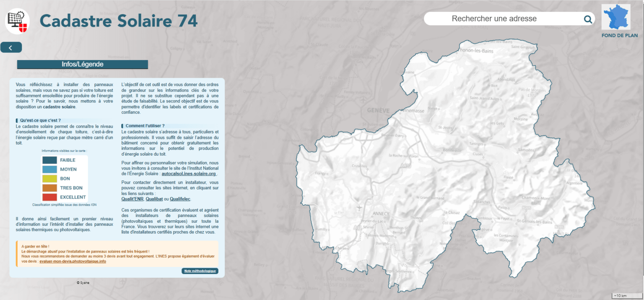Open the Qualifelec certification link
Viewport: 644px width, 300px height.
[x=180, y=199]
